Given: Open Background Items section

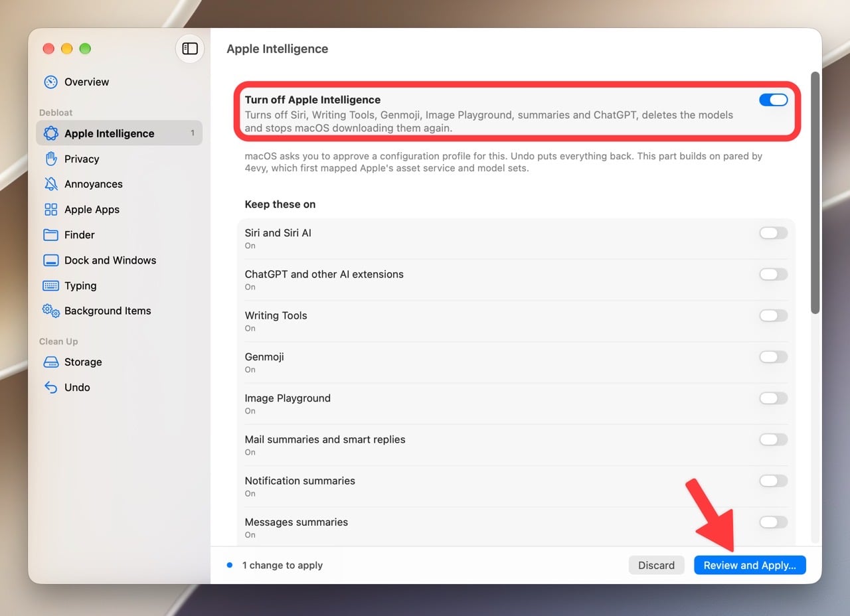Looking at the screenshot, I should coord(108,311).
